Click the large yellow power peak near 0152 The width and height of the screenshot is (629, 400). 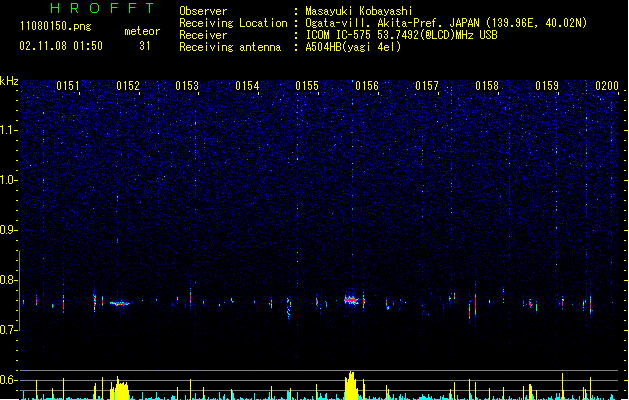tap(120, 388)
